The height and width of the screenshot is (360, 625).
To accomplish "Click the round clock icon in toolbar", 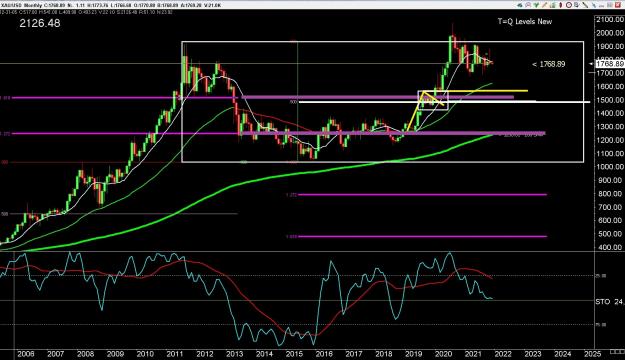I will coord(569,5).
